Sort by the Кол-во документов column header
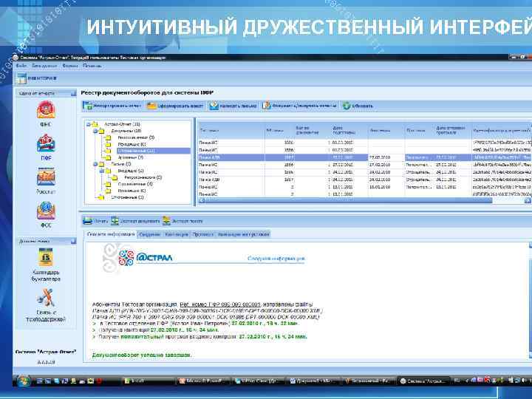The width and height of the screenshot is (532, 399). coord(313,130)
